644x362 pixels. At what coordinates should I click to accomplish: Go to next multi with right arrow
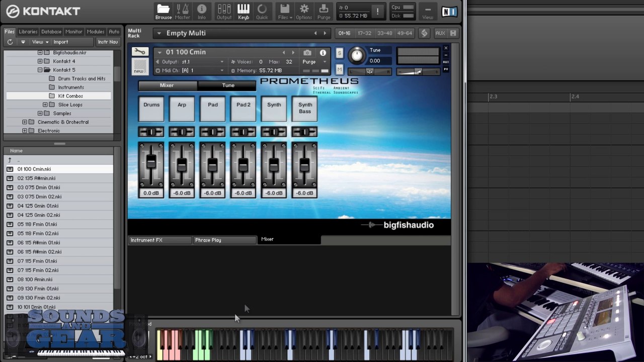pyautogui.click(x=325, y=34)
